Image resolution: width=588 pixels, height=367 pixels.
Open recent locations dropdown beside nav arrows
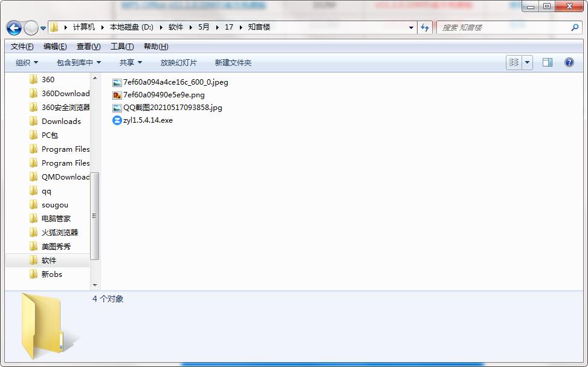pos(43,28)
